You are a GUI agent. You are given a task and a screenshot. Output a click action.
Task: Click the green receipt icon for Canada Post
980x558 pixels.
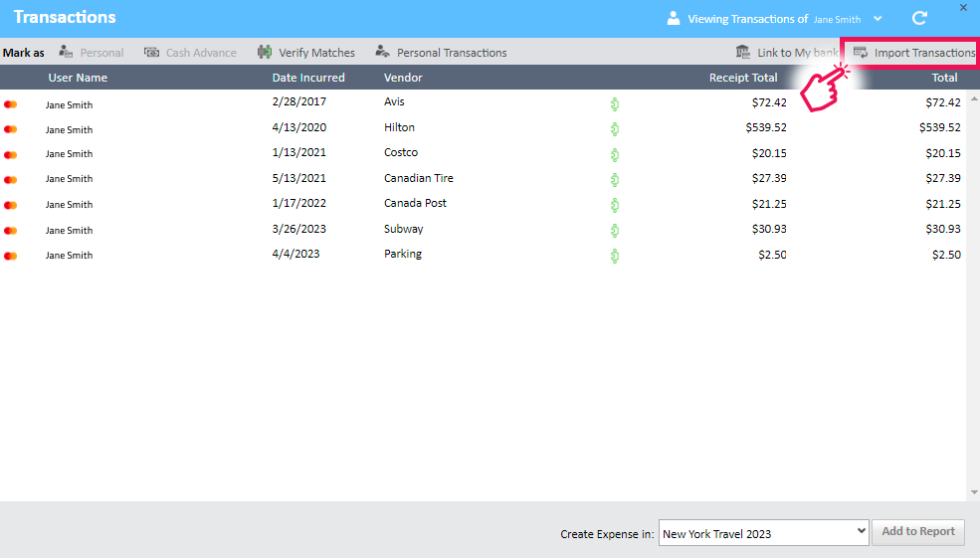tap(615, 204)
